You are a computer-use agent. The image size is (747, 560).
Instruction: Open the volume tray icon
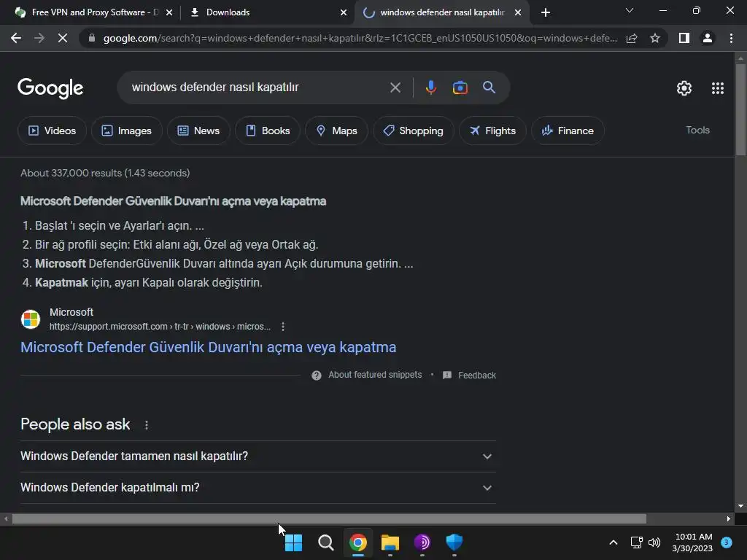coord(654,542)
